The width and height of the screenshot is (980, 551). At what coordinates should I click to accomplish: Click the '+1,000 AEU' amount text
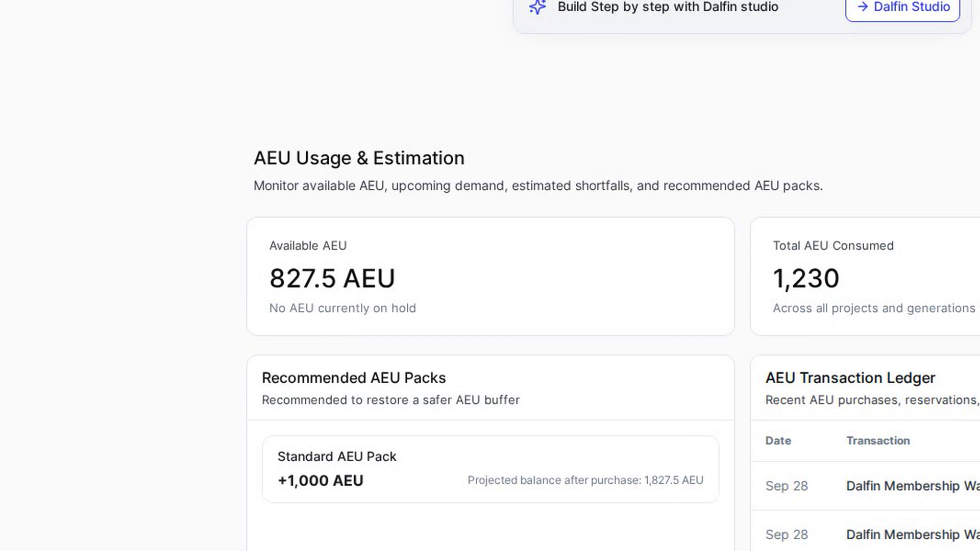click(x=321, y=481)
